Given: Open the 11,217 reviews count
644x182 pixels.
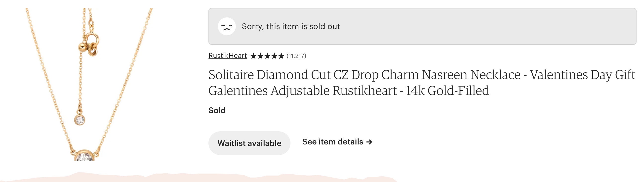Looking at the screenshot, I should 296,56.
